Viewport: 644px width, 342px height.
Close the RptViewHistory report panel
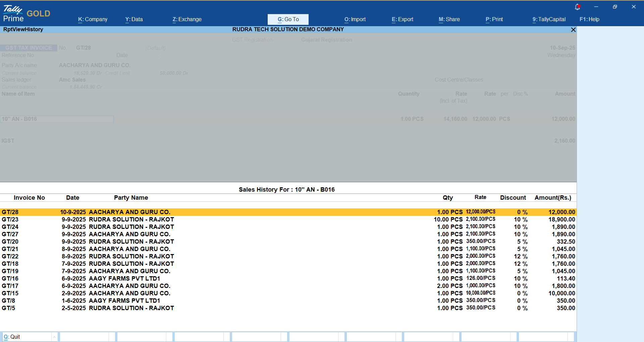573,30
